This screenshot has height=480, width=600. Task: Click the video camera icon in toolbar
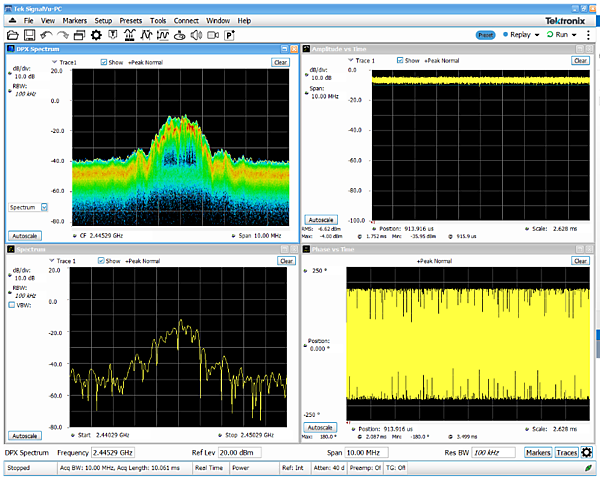[x=212, y=35]
